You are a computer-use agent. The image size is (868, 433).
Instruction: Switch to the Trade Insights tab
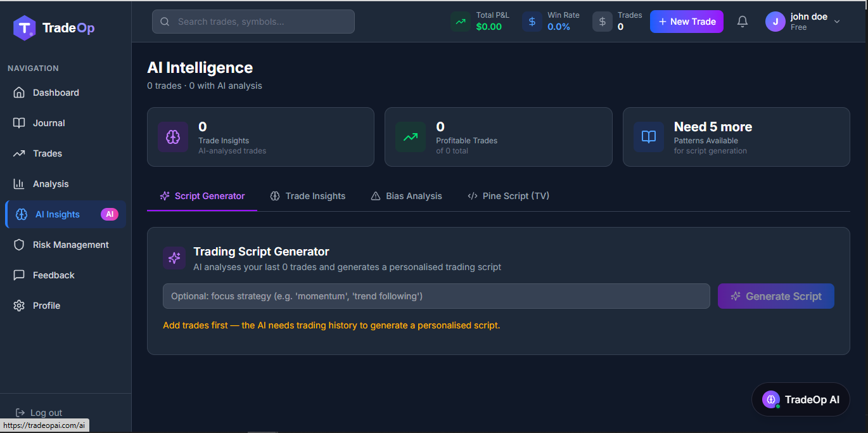point(308,196)
